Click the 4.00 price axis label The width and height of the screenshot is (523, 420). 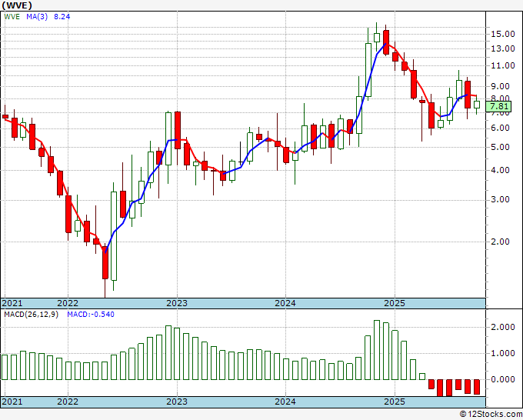coord(500,170)
